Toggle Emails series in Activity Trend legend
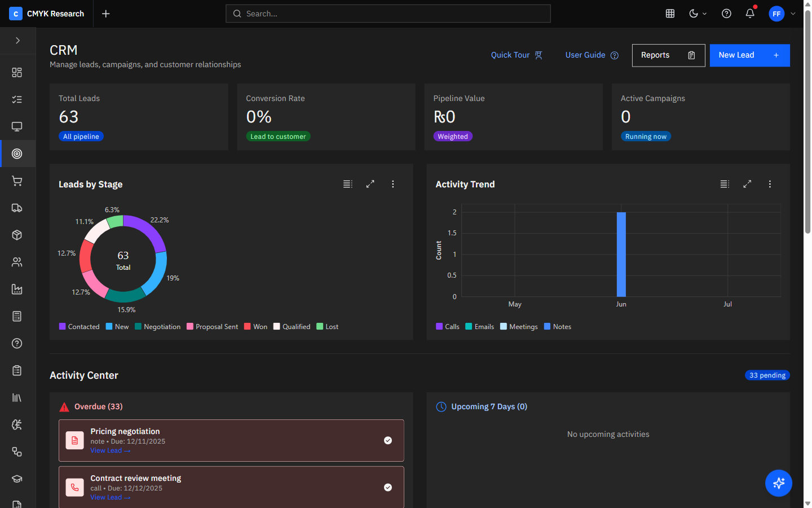The height and width of the screenshot is (508, 812). pos(480,327)
